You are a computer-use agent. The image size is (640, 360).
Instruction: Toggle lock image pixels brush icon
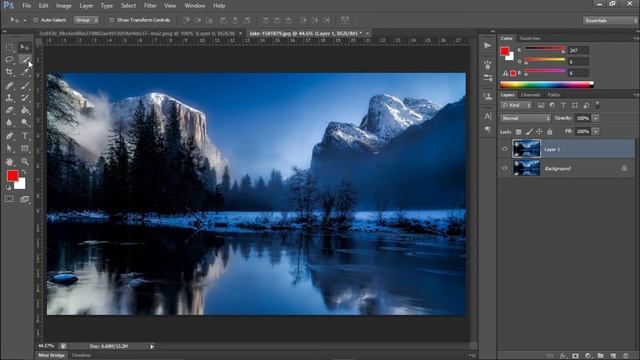pyautogui.click(x=529, y=132)
